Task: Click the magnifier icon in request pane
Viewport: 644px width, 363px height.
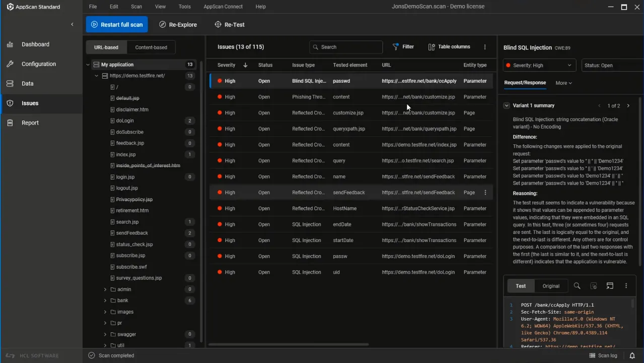Action: tap(577, 286)
